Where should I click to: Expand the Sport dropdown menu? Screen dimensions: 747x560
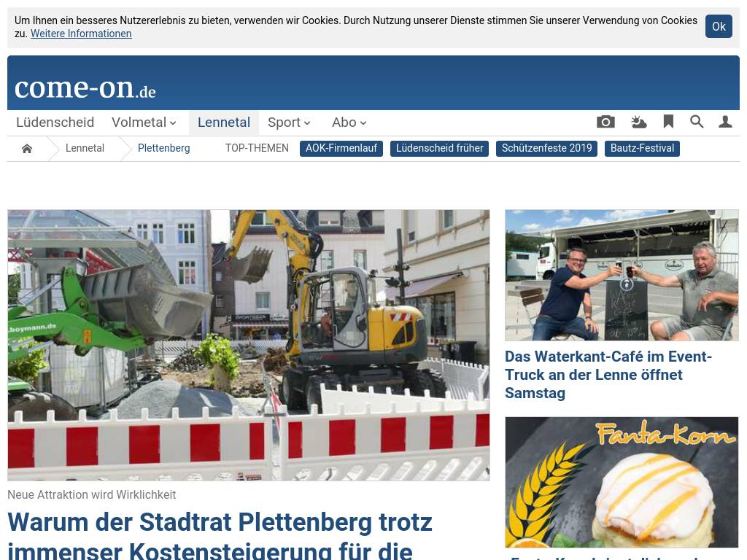(x=289, y=122)
